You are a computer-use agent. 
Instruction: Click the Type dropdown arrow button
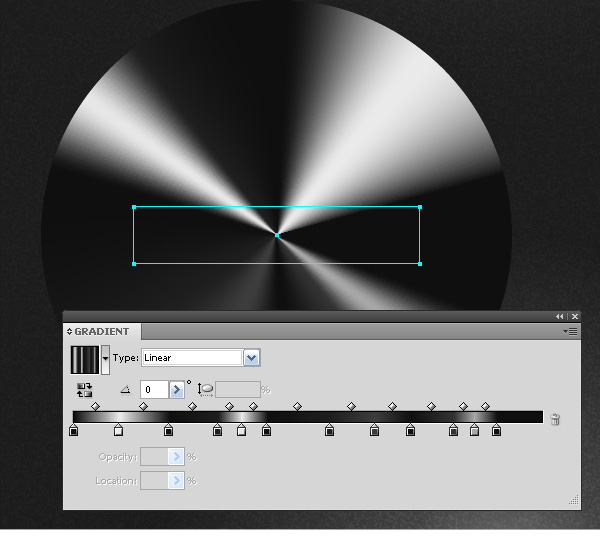click(252, 358)
